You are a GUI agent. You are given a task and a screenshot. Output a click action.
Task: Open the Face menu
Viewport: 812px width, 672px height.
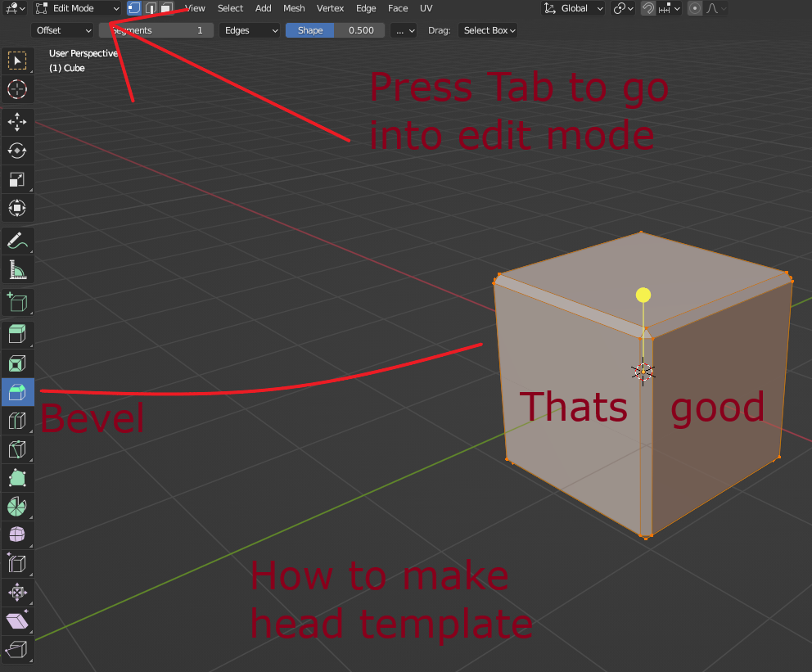398,8
